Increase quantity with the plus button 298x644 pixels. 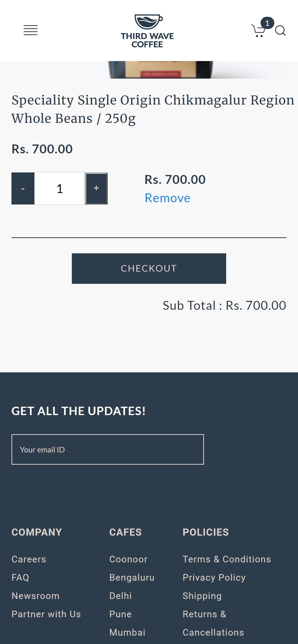click(96, 188)
